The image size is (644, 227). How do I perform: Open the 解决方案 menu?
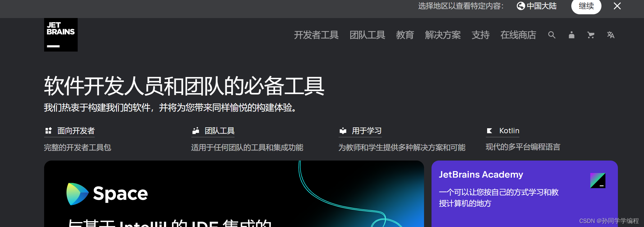click(443, 35)
